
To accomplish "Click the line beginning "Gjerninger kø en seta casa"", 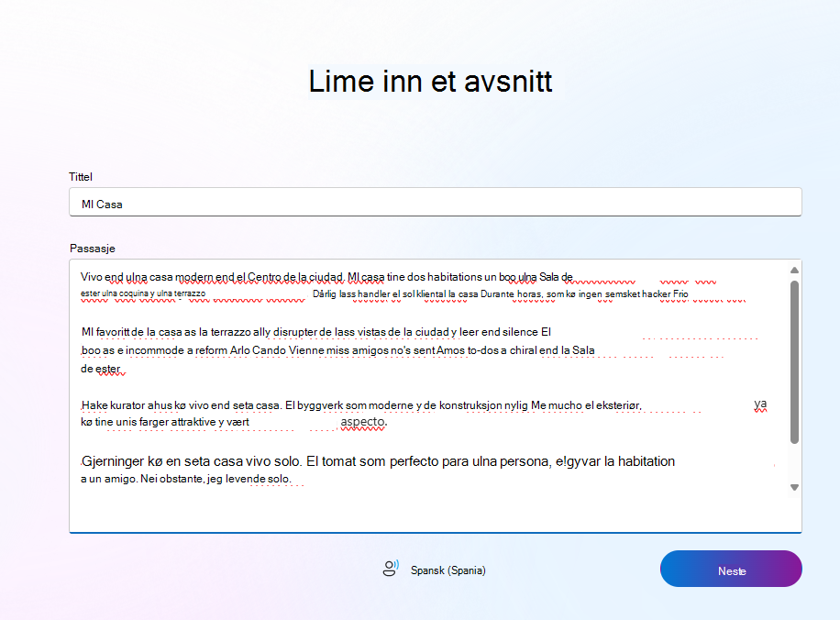I will point(378,461).
